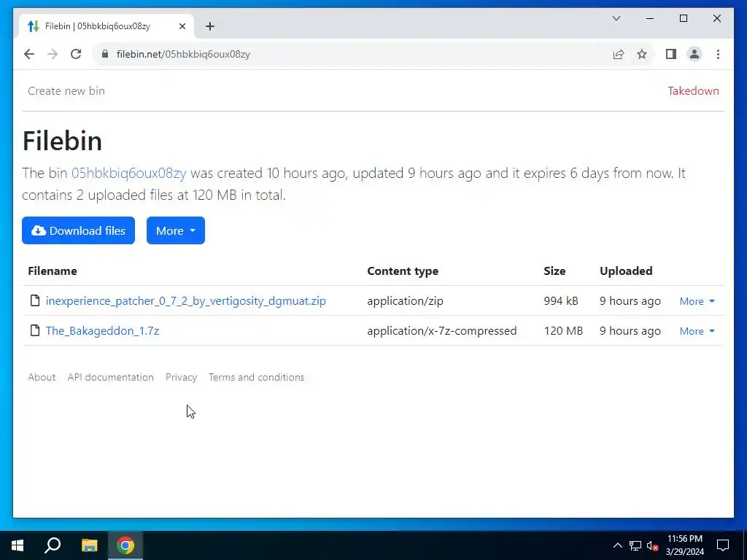This screenshot has height=560, width=747.
Task: Click the 120 MB size cell
Action: pos(564,331)
